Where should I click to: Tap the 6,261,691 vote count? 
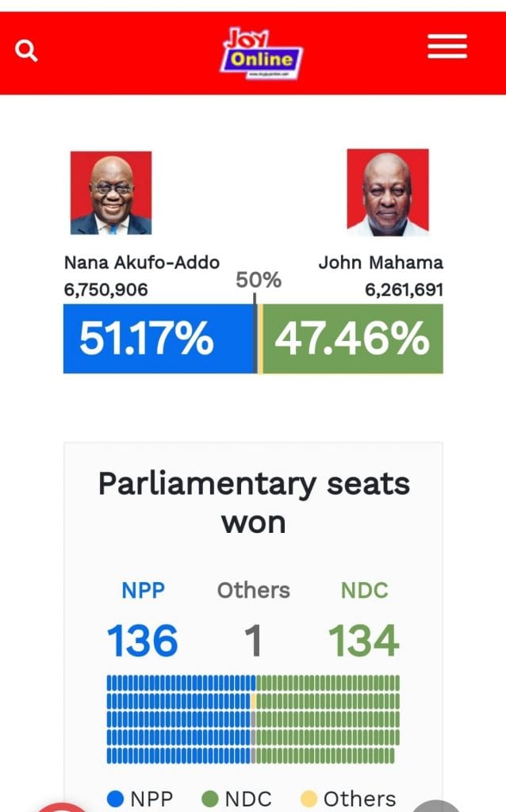point(404,289)
